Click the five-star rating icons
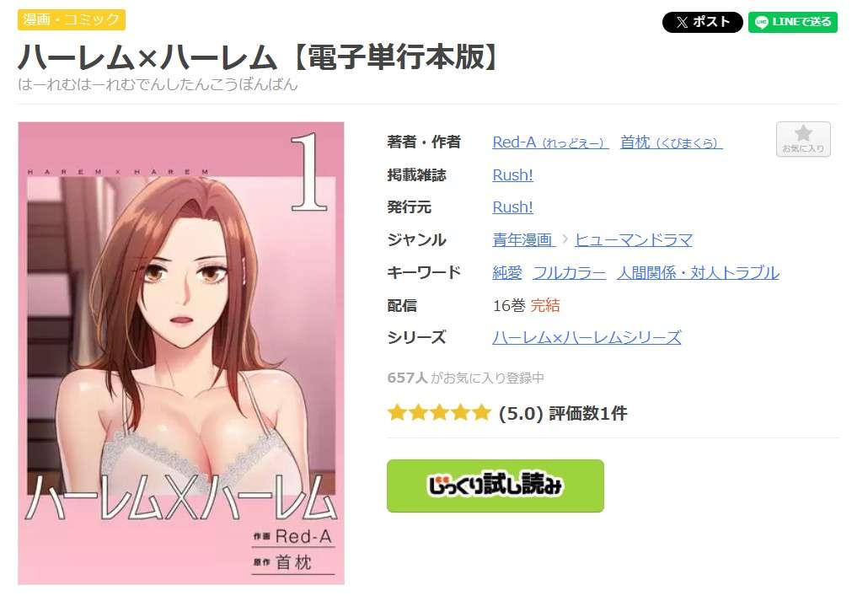Screen dimensions: 868x601 439,413
